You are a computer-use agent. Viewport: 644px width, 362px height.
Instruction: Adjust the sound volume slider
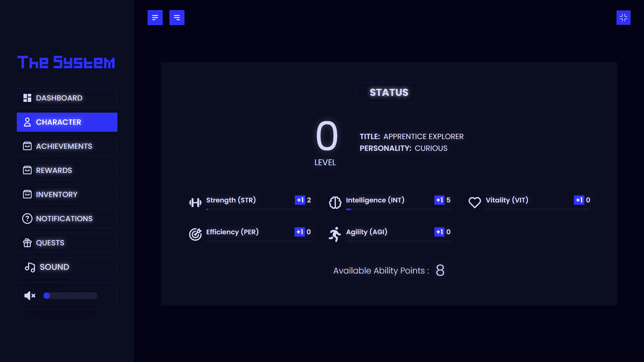(x=70, y=296)
